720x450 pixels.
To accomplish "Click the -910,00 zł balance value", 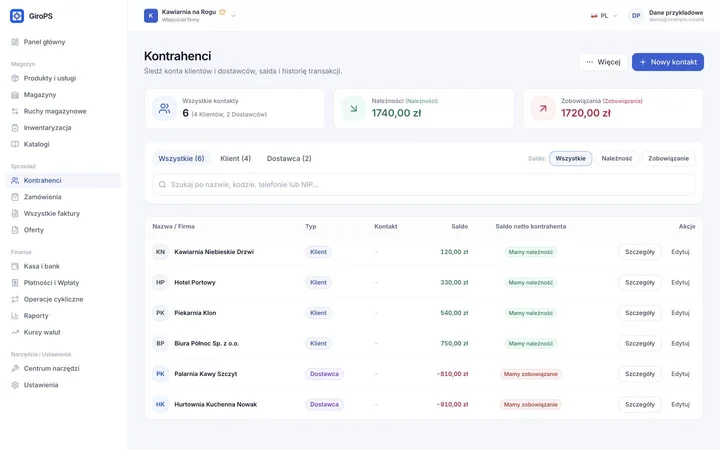I will pyautogui.click(x=452, y=405).
